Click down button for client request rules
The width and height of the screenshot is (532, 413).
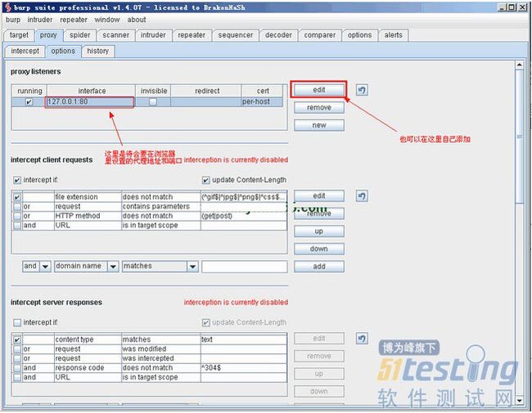319,249
